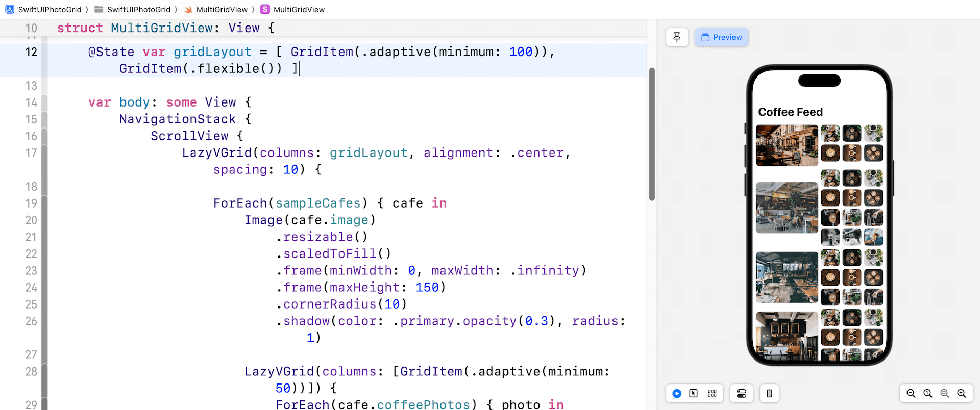The image size is (980, 410).
Task: Click sampleCafes in ForEach line
Action: tap(318, 203)
